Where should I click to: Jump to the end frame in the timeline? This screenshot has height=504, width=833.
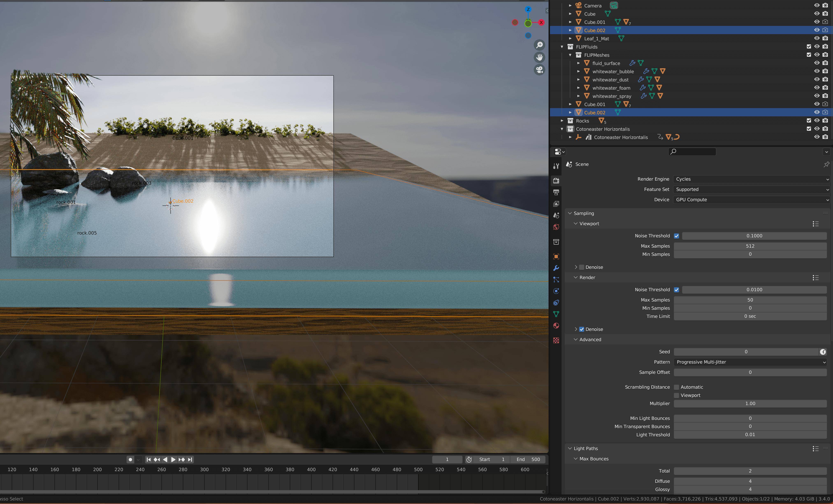pos(190,459)
